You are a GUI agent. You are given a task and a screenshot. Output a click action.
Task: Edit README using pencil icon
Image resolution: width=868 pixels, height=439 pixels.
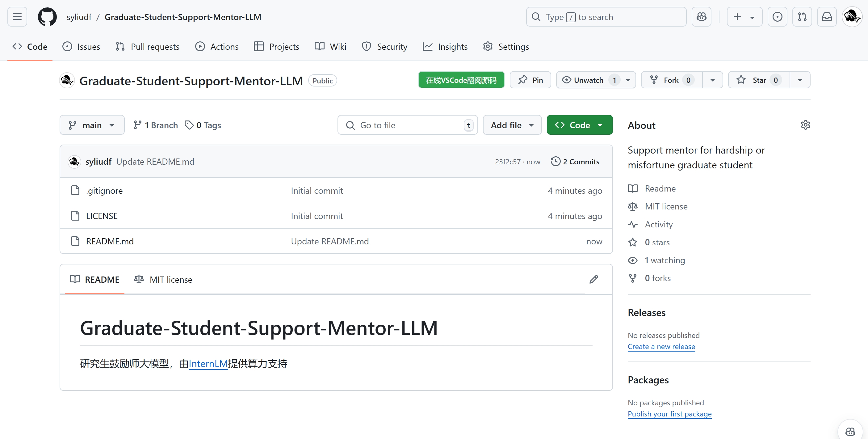(x=594, y=279)
